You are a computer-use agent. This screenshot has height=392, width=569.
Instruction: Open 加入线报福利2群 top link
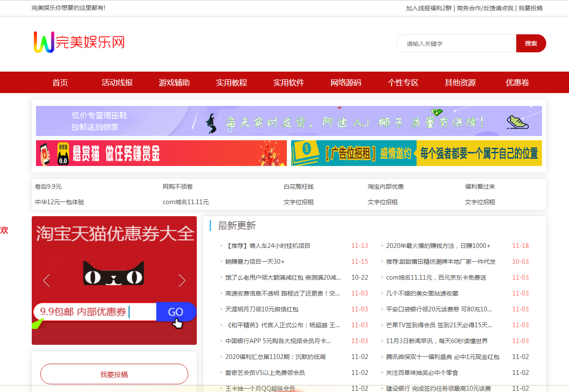click(429, 8)
